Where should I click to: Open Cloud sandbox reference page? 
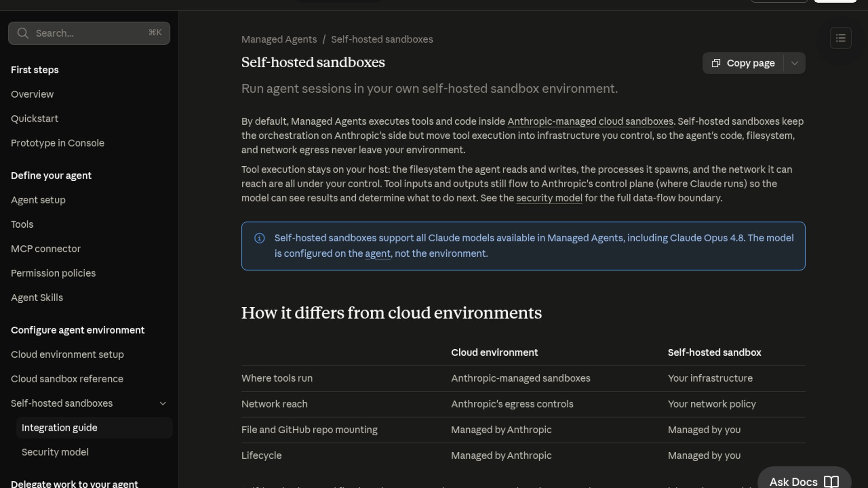[x=67, y=379]
